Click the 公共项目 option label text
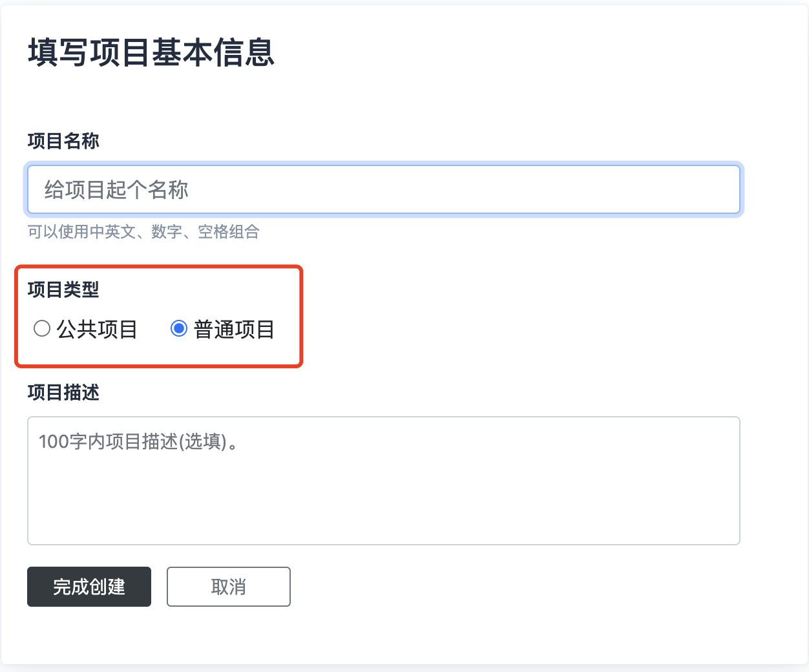The image size is (809, 672). [97, 330]
